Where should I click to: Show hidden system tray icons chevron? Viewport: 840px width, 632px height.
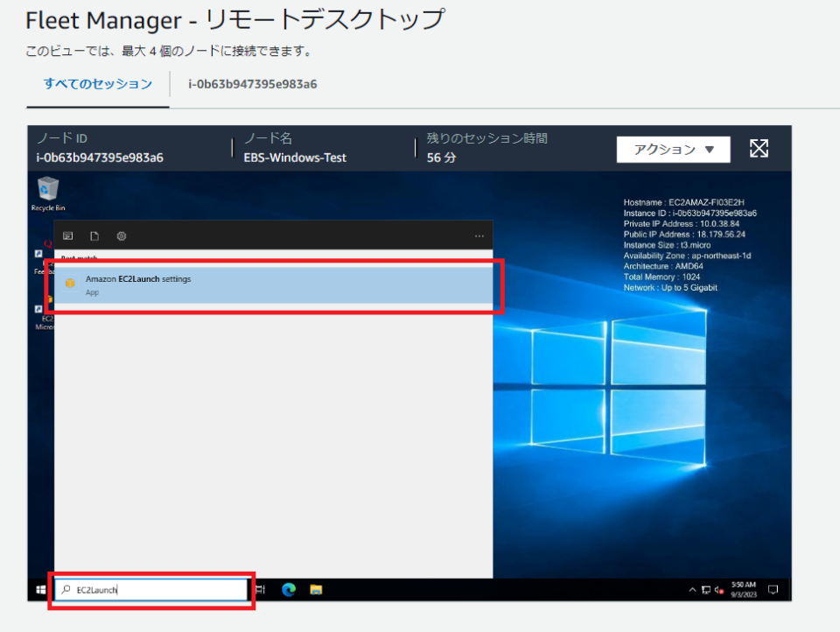pos(692,590)
